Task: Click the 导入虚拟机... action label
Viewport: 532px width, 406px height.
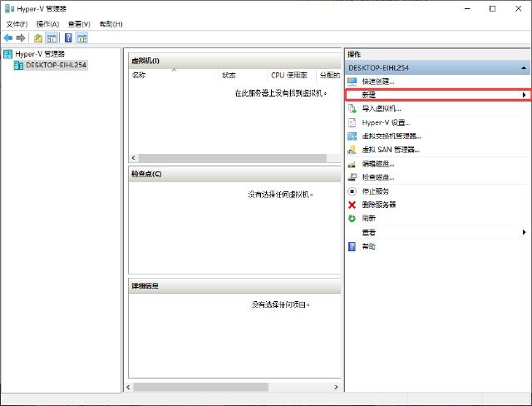Action: 382,109
